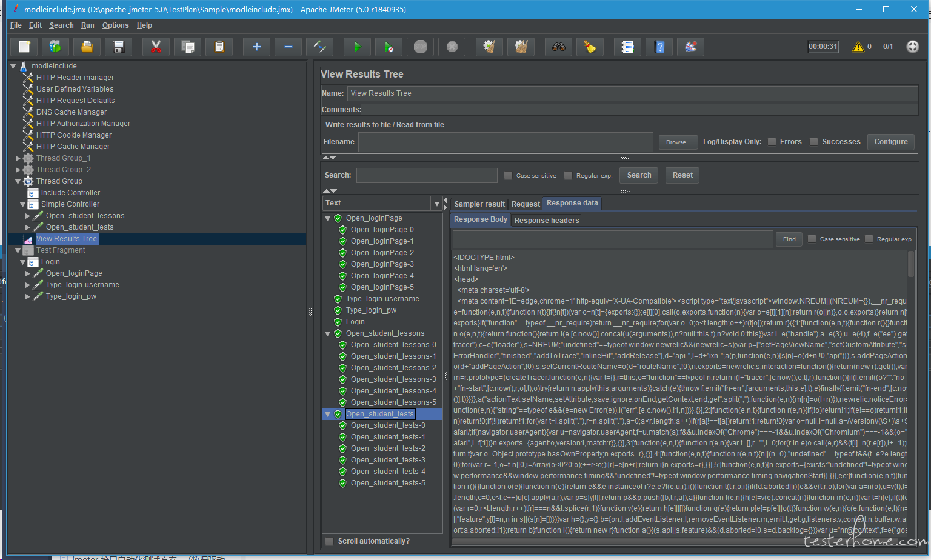Image resolution: width=931 pixels, height=560 pixels.
Task: Enable Regular exp. in results search
Action: click(x=568, y=175)
